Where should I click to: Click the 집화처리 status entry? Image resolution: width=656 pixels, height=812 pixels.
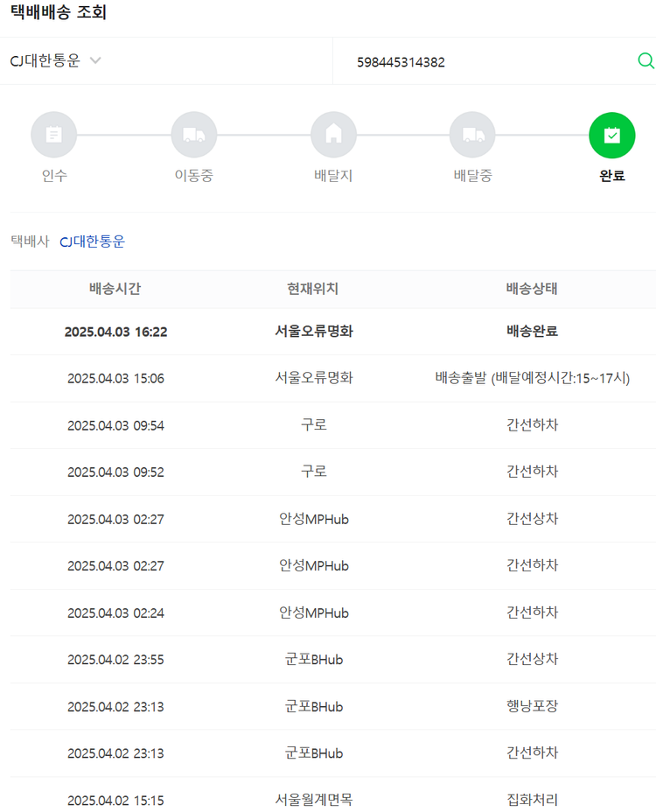click(532, 800)
